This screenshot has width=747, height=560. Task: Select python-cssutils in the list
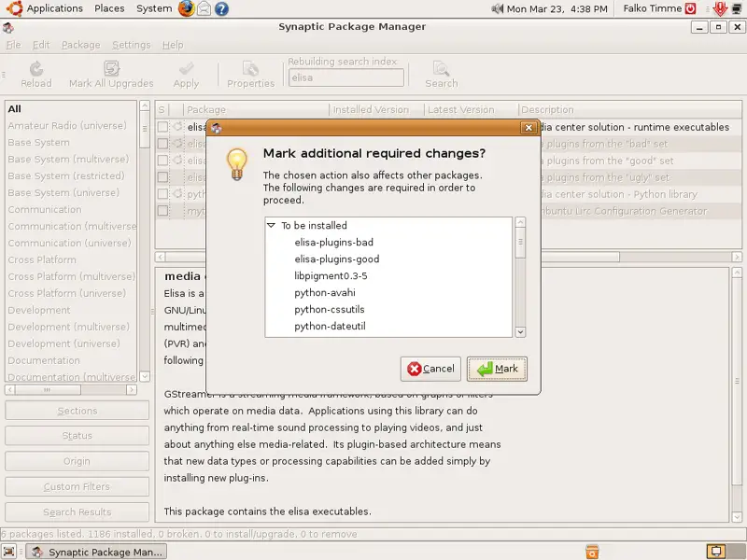click(330, 310)
